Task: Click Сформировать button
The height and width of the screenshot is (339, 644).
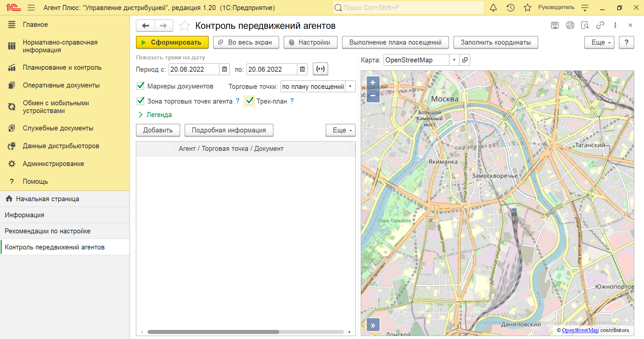Action: coord(172,42)
